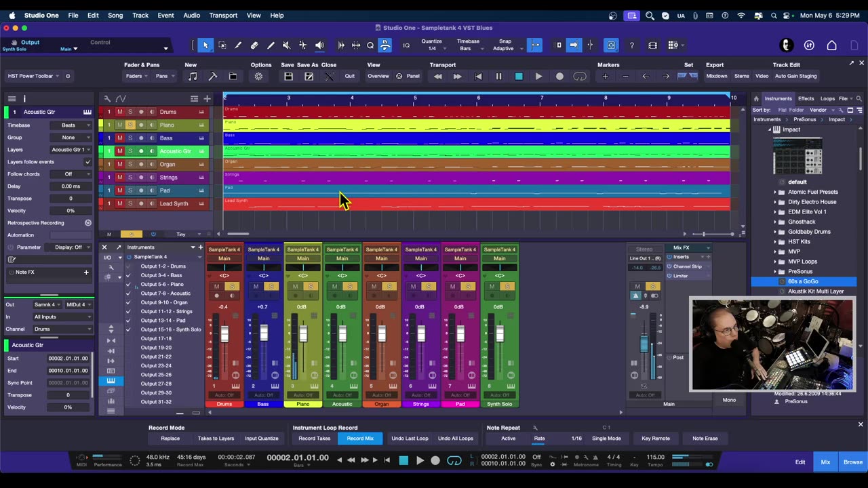Select the Range tool

point(222,45)
